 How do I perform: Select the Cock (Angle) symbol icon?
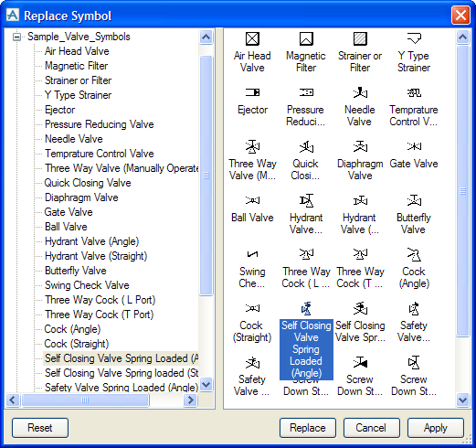point(414,255)
